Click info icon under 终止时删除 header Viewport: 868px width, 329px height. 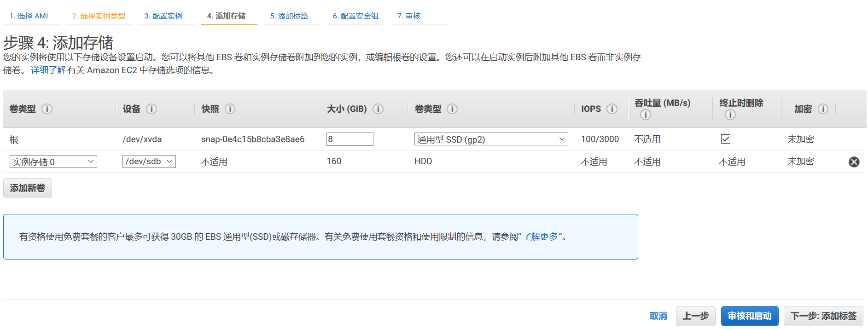coord(730,115)
